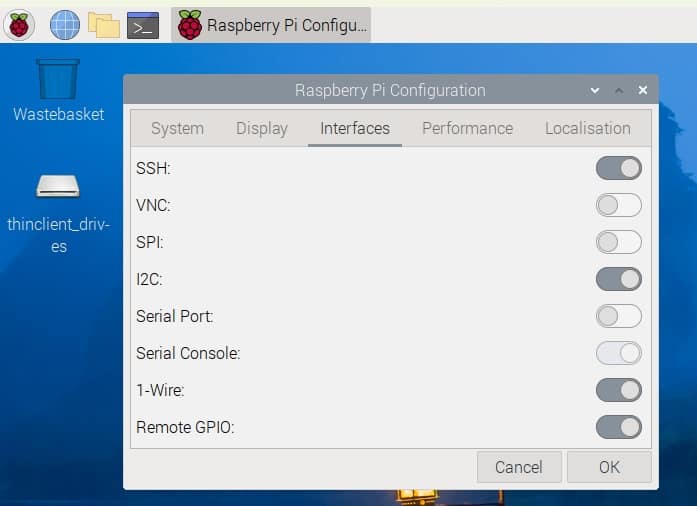Open the Display tab
The height and width of the screenshot is (506, 697).
tap(262, 128)
